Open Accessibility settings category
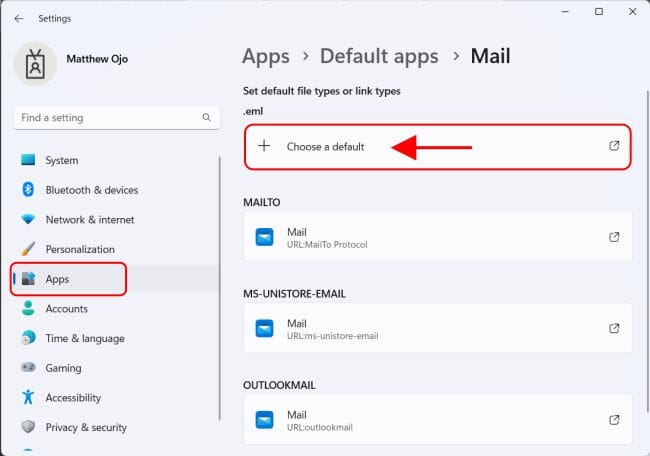The height and width of the screenshot is (456, 650). tap(116, 398)
